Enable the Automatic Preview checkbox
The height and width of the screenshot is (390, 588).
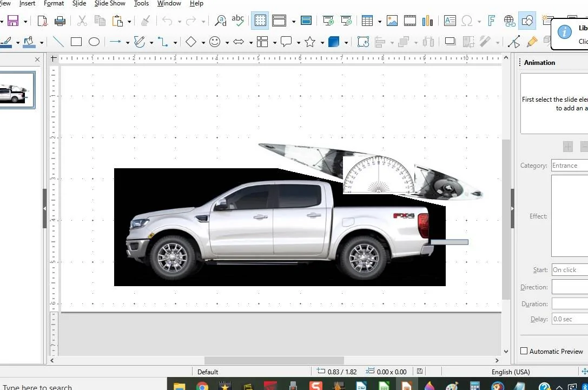524,351
